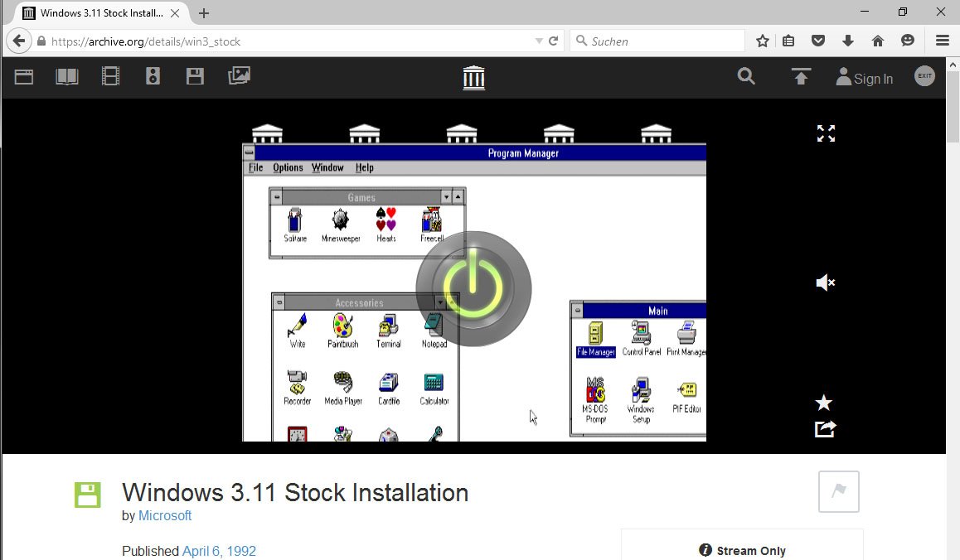Sign In to archive.org
Image resolution: width=960 pixels, height=560 pixels.
point(865,78)
